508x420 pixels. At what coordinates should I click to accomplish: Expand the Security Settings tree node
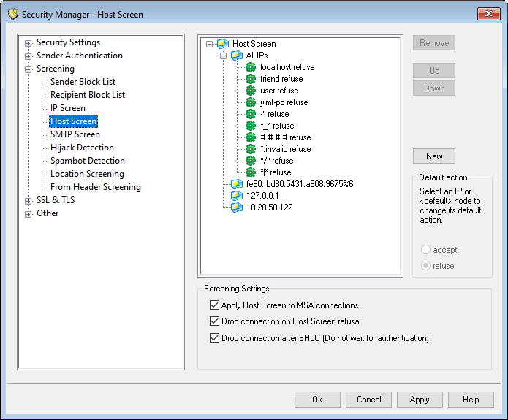pyautogui.click(x=29, y=43)
